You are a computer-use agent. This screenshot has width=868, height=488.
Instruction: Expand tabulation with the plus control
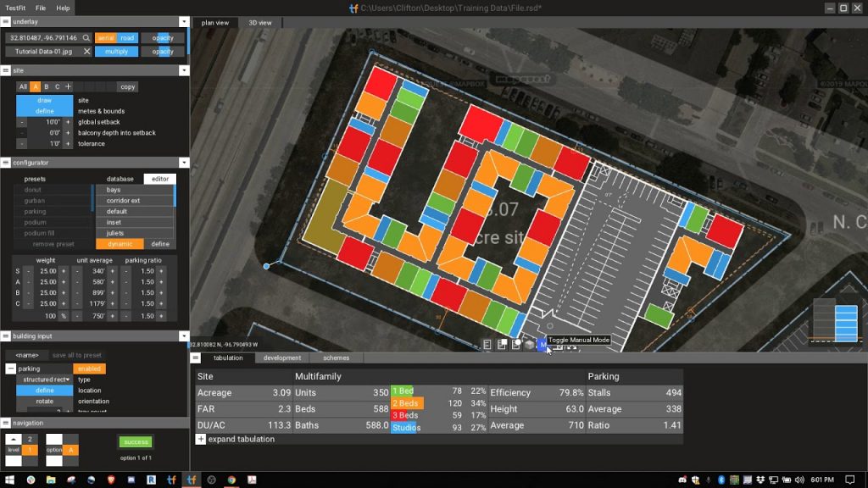[201, 439]
